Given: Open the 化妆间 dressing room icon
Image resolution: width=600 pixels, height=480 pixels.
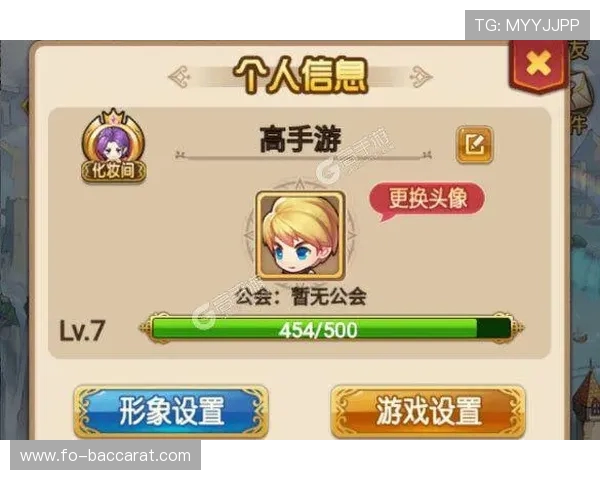Looking at the screenshot, I should pos(114,145).
